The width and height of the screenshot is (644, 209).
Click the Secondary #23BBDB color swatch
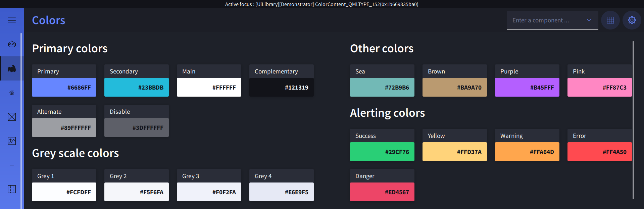[137, 87]
